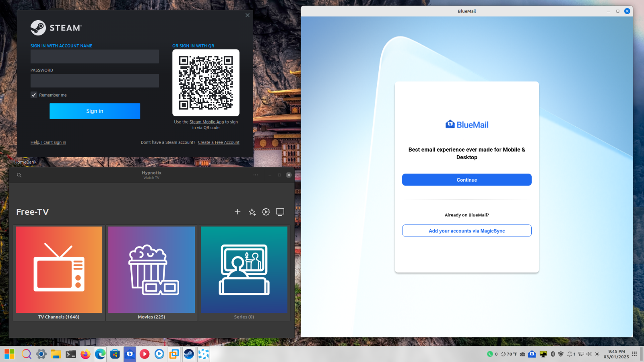Open Bluetooth tray icon

553,354
